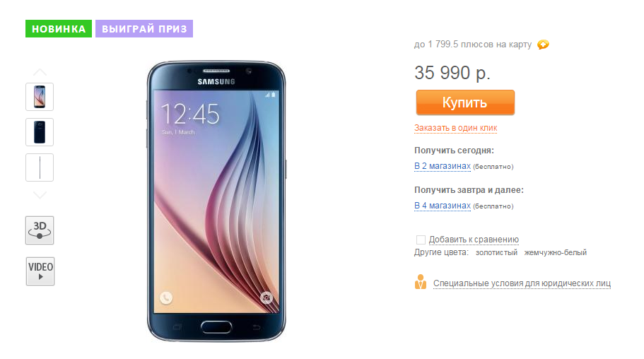Image resolution: width=644 pixels, height=359 pixels.
Task: Open the В 2 магазинах link
Action: point(443,166)
